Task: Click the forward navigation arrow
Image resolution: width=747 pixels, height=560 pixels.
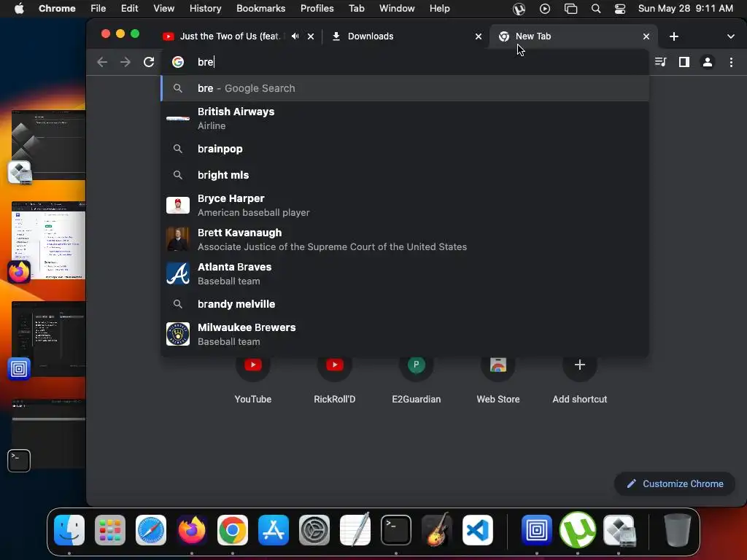Action: [125, 62]
